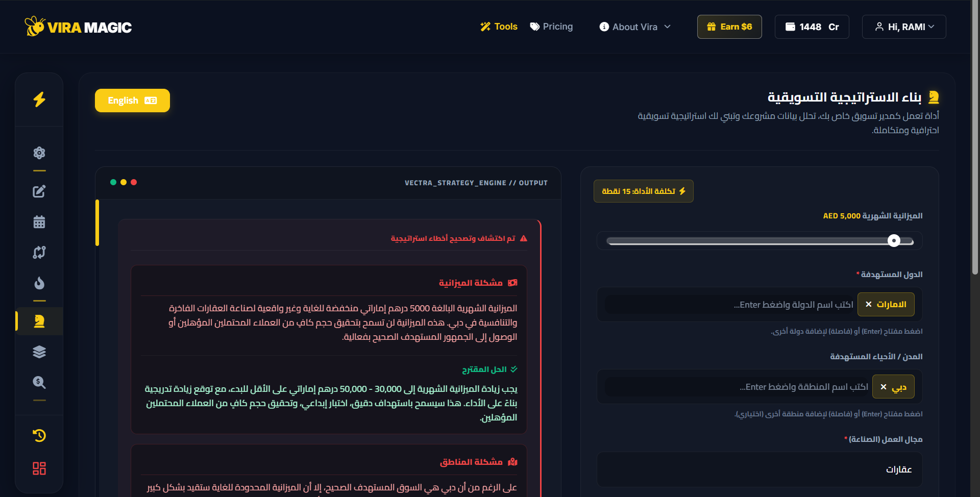Go to the Pricing page
This screenshot has height=497, width=980.
coord(551,27)
